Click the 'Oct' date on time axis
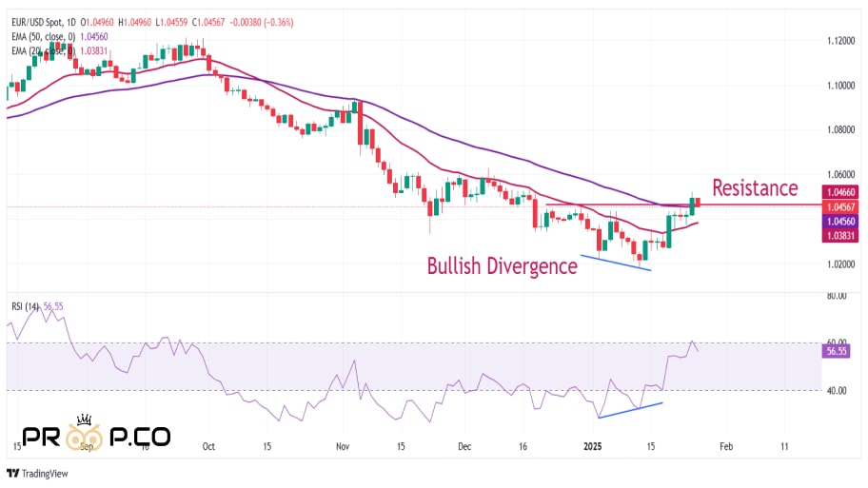Image resolution: width=868 pixels, height=488 pixels. (x=208, y=446)
